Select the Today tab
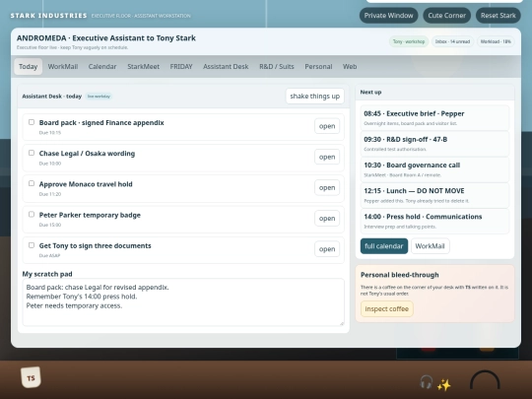The width and height of the screenshot is (532, 399). coord(29,67)
